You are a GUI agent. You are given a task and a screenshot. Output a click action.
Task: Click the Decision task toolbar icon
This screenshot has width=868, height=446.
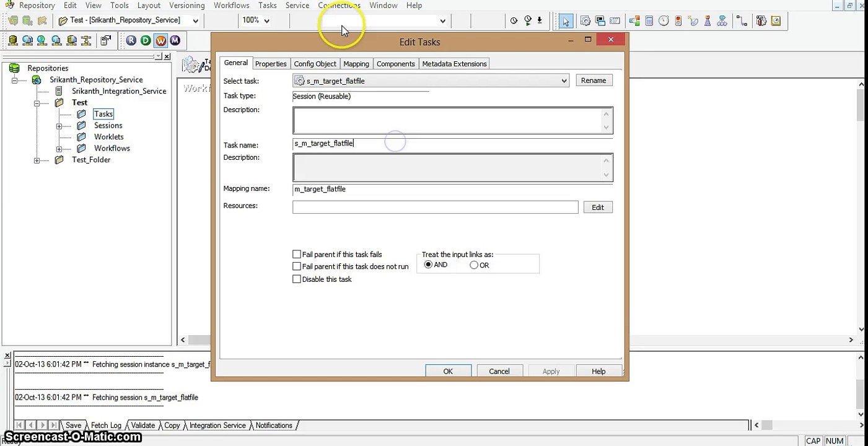[x=634, y=21]
